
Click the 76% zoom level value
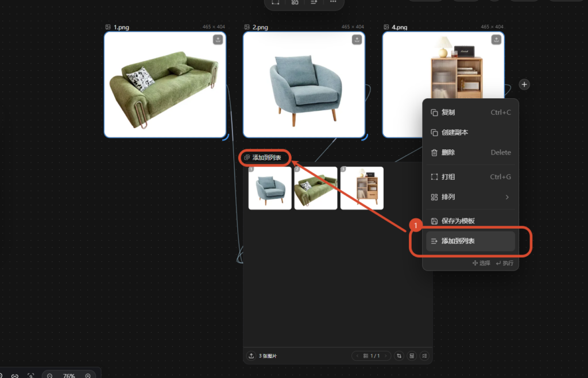(x=69, y=375)
